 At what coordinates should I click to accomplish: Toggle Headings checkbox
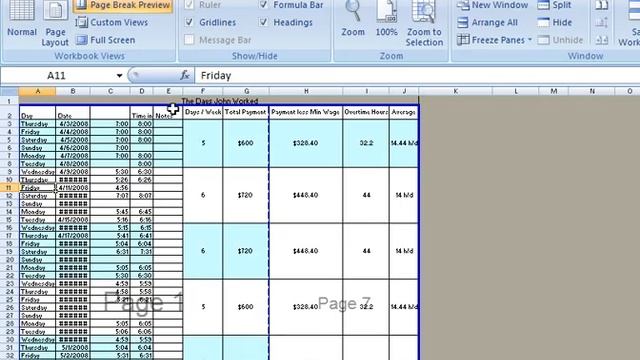pyautogui.click(x=263, y=22)
